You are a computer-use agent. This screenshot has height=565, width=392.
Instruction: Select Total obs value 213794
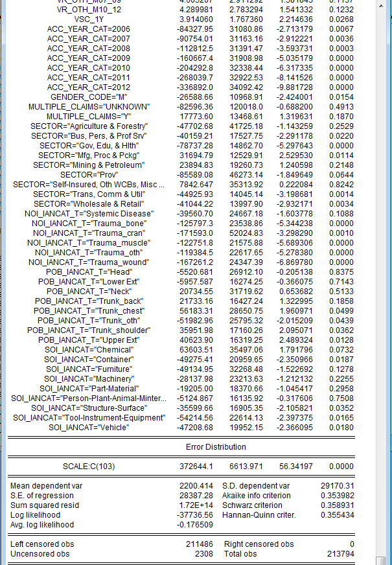(340, 554)
